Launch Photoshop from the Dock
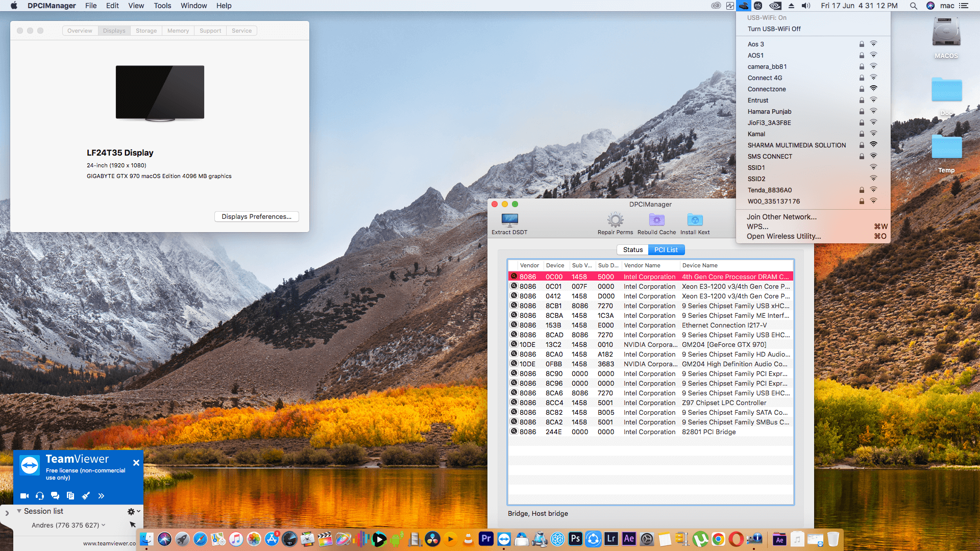This screenshot has width=980, height=551. click(x=575, y=539)
